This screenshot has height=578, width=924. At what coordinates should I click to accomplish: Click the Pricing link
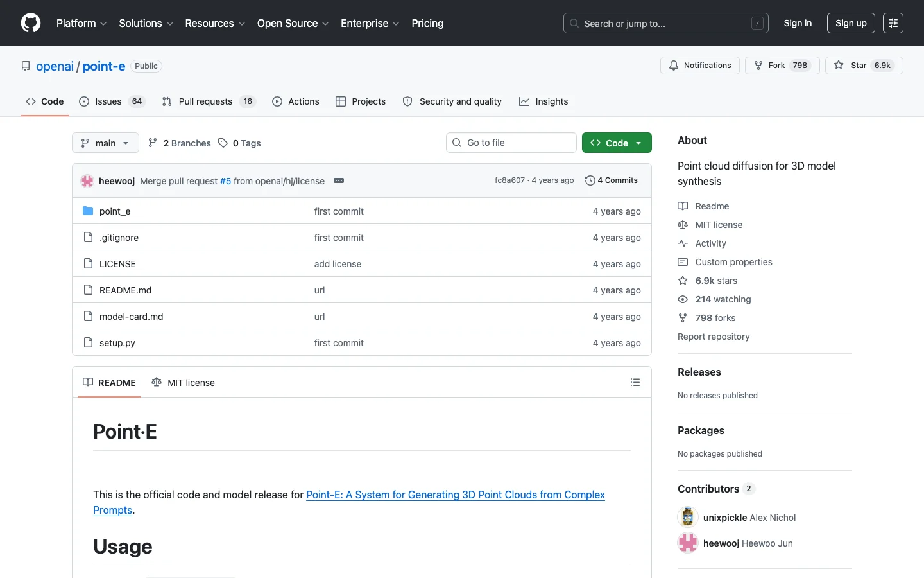(x=427, y=23)
